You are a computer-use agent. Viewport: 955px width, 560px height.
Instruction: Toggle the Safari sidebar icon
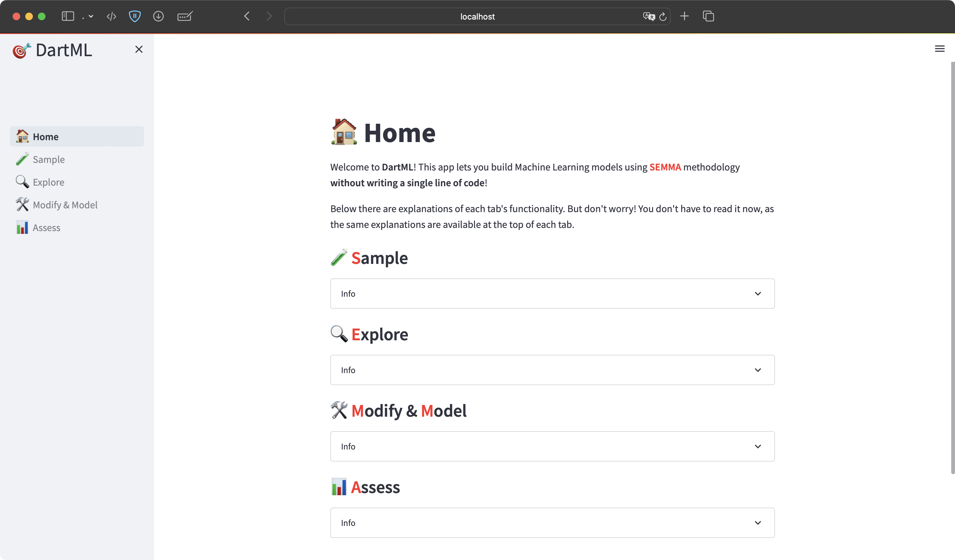click(68, 16)
